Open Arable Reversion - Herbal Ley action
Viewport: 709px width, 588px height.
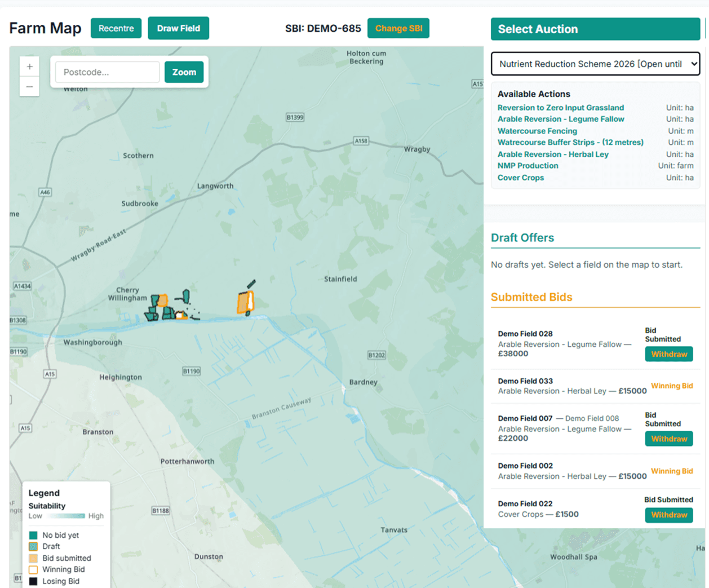click(x=553, y=154)
